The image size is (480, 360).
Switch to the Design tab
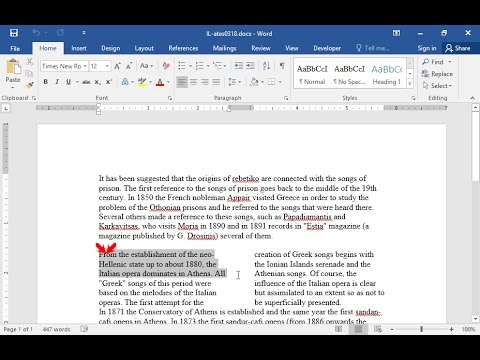coord(111,48)
